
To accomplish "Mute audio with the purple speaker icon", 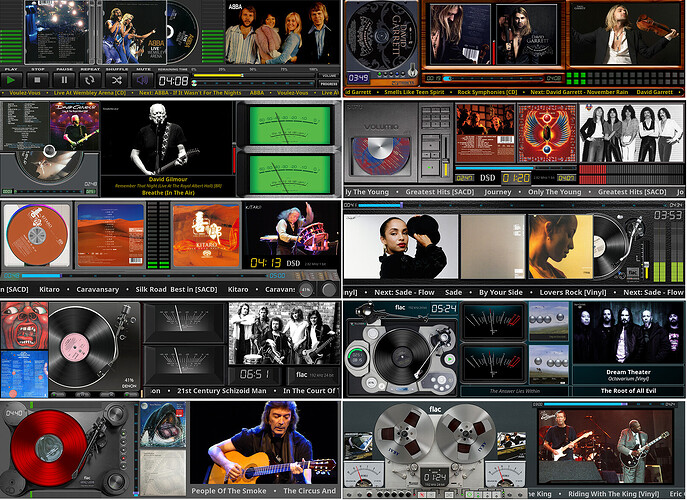I will coord(143,80).
